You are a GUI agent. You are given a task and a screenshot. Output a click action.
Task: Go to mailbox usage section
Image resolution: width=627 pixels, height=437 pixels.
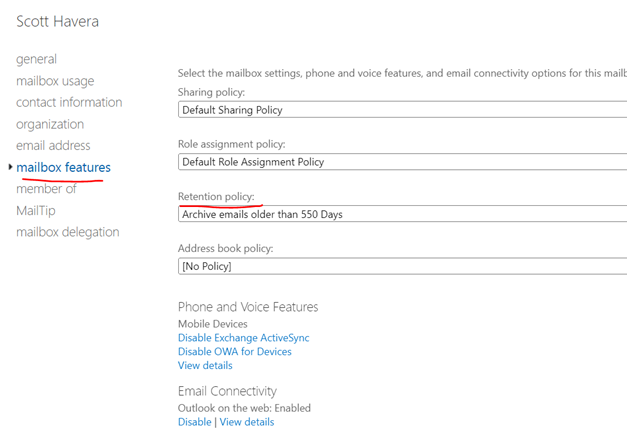tap(55, 81)
